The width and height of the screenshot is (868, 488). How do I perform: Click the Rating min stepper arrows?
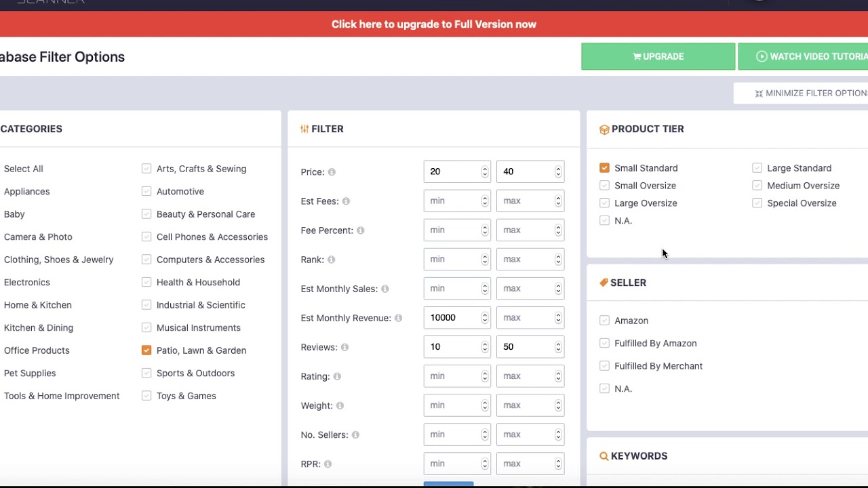485,376
